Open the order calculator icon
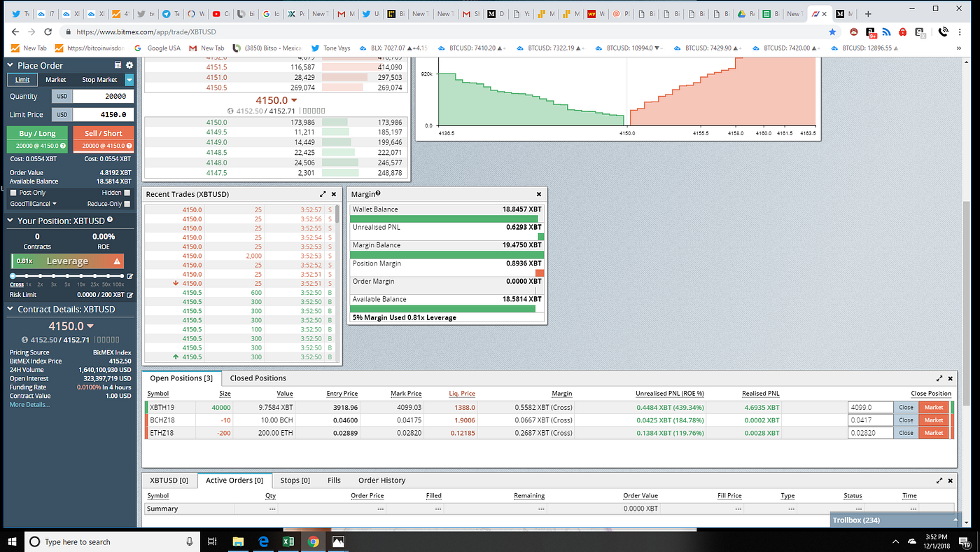This screenshot has height=552, width=980. (118, 65)
